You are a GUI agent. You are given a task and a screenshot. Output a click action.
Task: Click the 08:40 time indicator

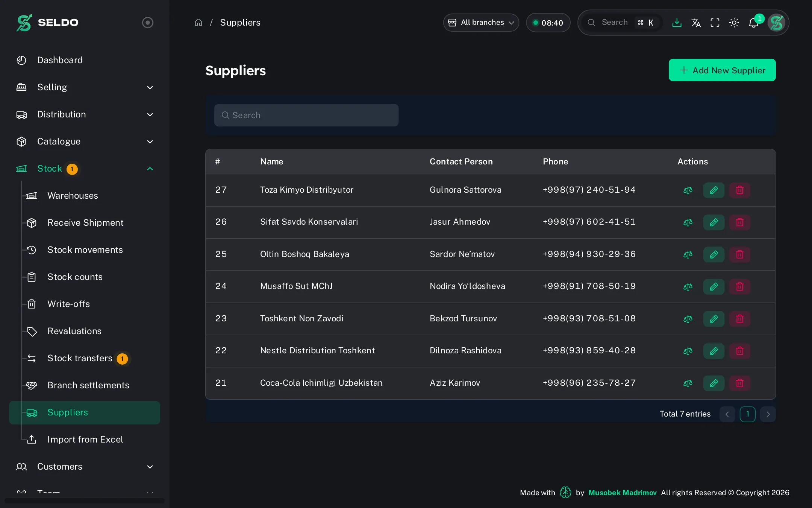[548, 23]
